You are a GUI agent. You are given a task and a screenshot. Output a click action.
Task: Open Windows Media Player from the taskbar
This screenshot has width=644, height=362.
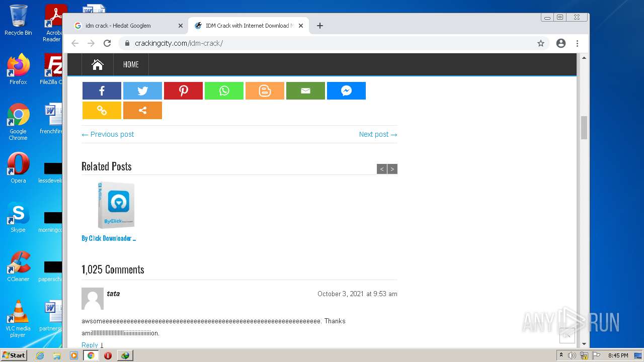(x=74, y=355)
